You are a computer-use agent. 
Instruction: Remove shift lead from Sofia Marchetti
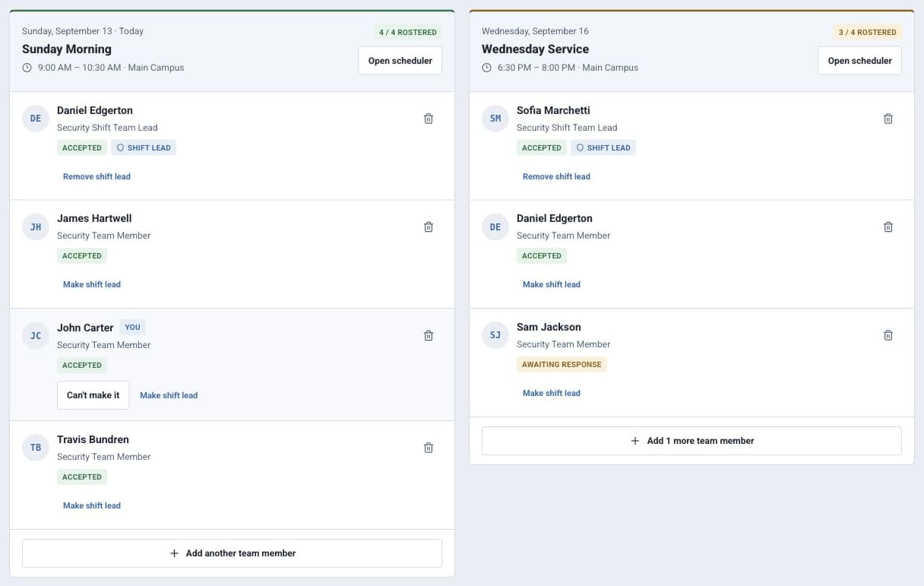point(556,176)
